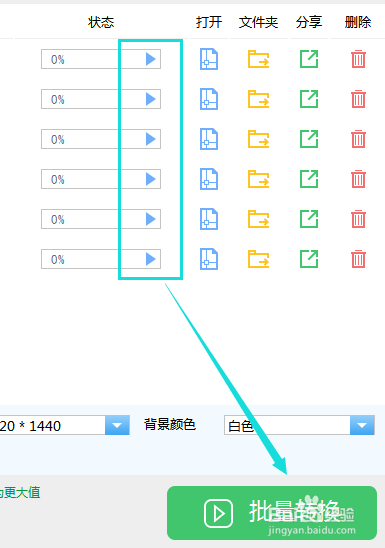Click the 分享 column header
Viewport: 385px width, 548px height.
click(309, 22)
